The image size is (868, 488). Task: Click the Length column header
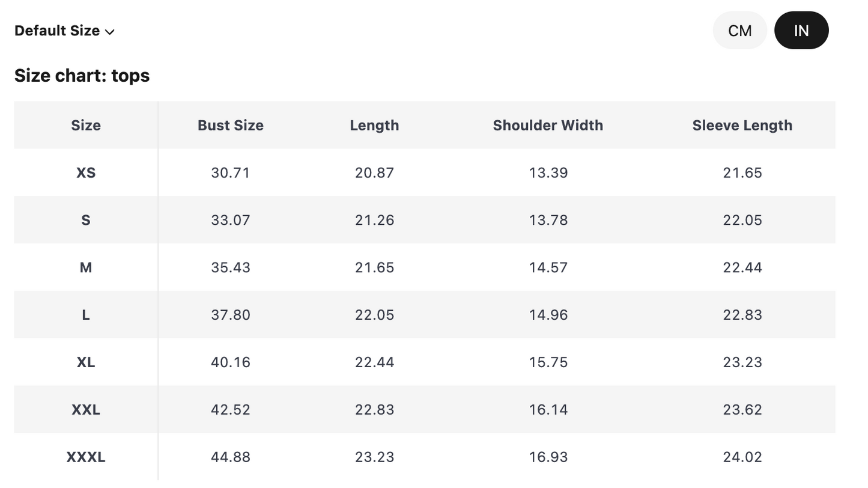coord(374,126)
